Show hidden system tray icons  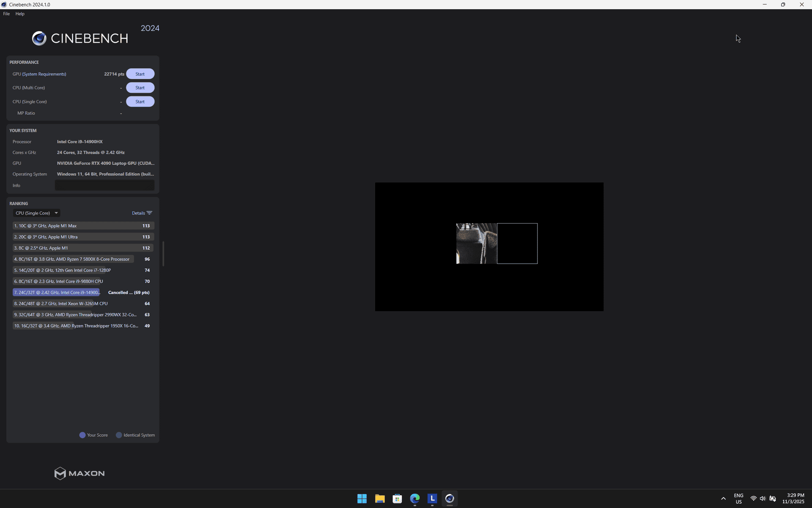pos(723,499)
